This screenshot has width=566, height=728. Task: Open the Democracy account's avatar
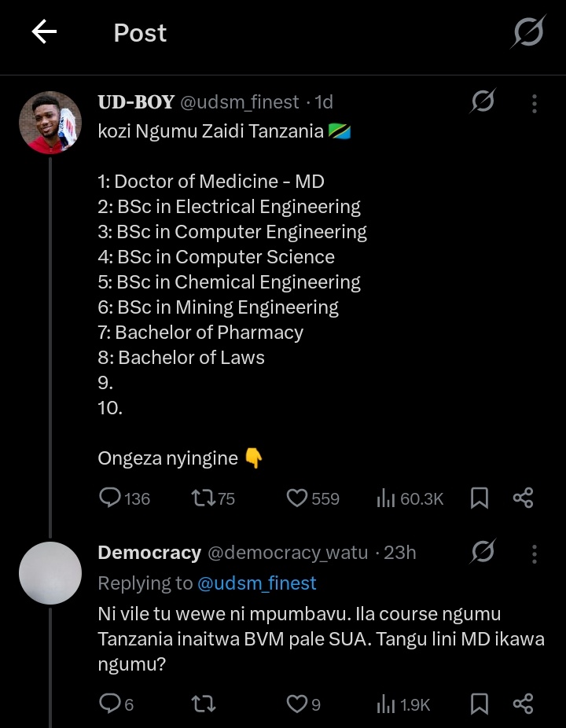50,573
